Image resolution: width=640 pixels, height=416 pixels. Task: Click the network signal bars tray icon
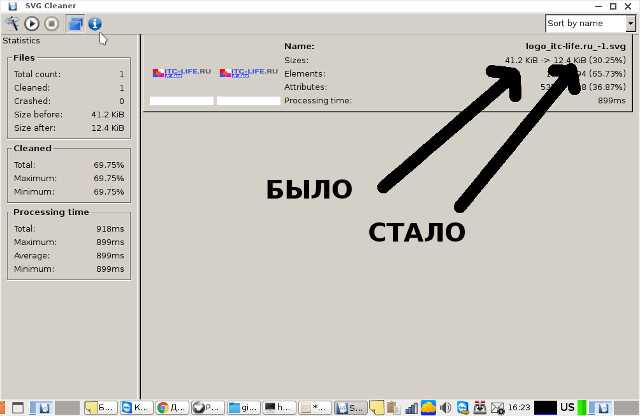click(411, 408)
